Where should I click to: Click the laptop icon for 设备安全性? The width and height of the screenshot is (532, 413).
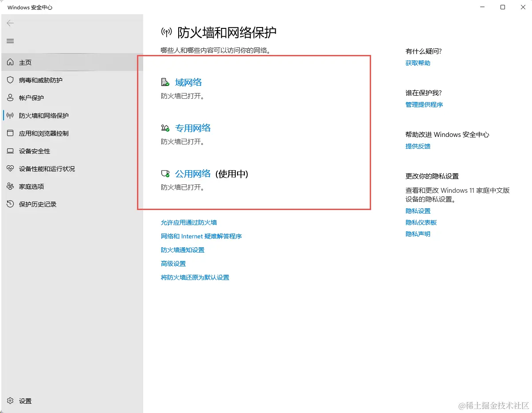(x=10, y=151)
